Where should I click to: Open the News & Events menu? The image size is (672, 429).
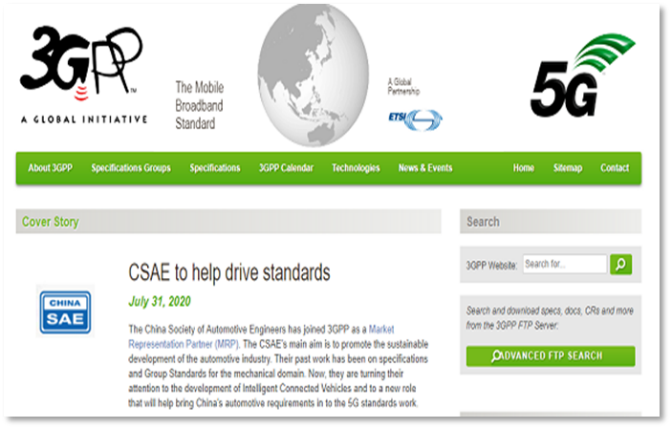click(x=425, y=168)
